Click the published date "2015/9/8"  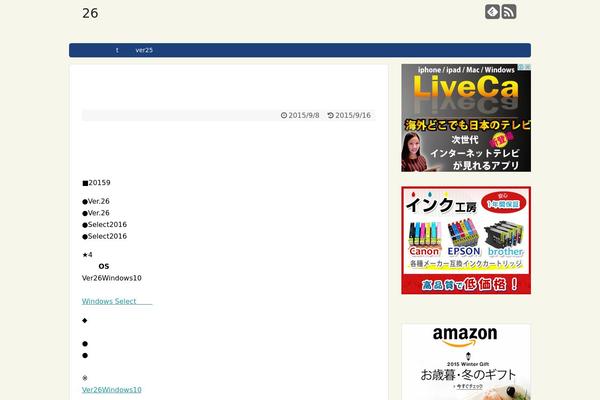click(304, 115)
